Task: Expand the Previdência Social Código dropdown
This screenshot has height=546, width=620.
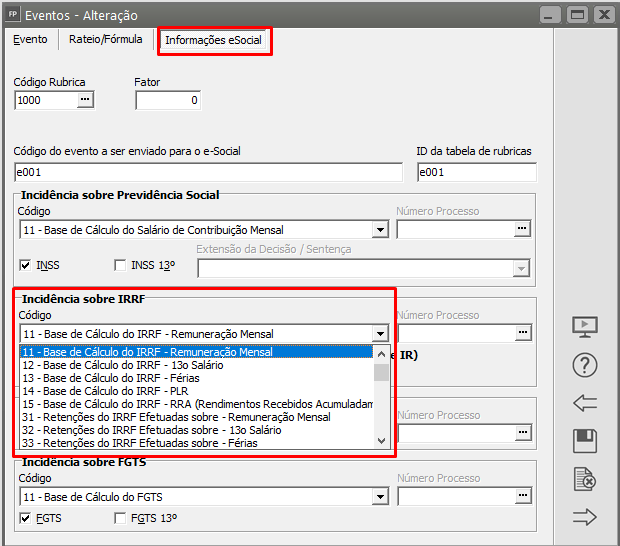Action: tap(380, 230)
